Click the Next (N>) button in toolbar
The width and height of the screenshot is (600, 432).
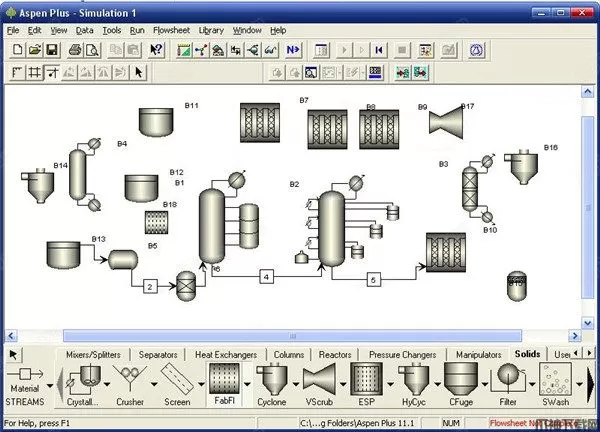[x=293, y=49]
